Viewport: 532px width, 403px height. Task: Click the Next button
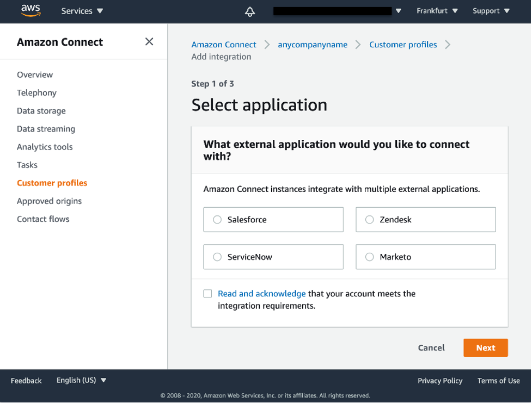click(x=485, y=348)
